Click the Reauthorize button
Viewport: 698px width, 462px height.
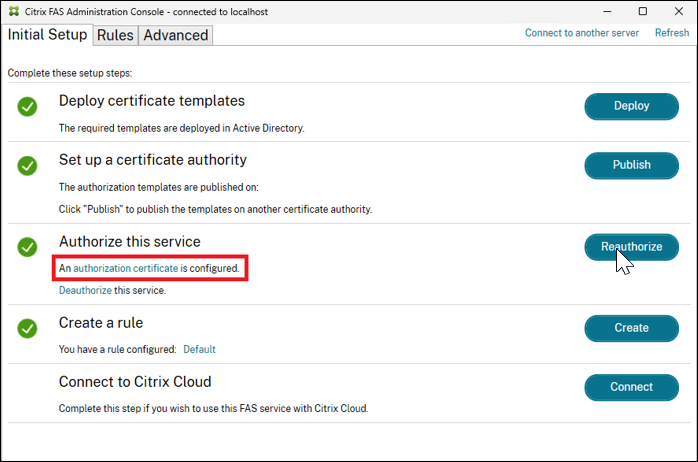631,247
